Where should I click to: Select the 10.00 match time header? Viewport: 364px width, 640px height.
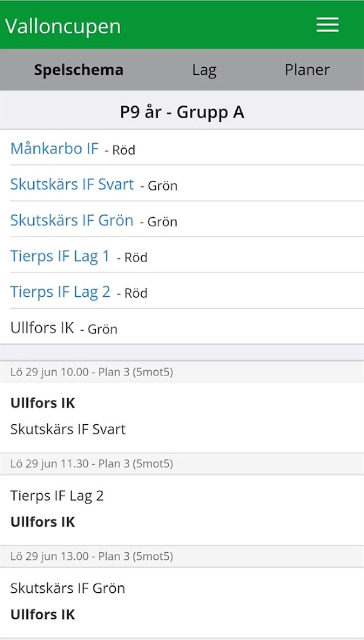coord(92,372)
